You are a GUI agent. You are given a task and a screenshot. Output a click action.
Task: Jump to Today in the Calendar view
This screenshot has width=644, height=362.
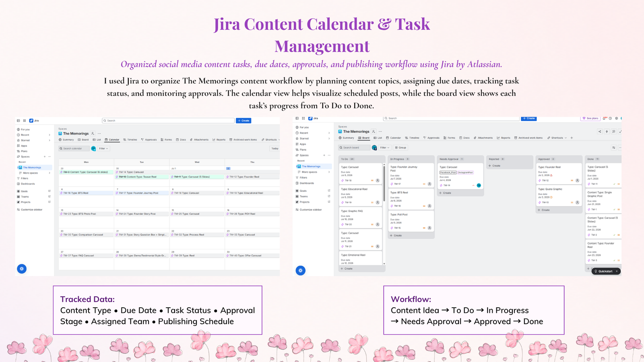pyautogui.click(x=275, y=148)
